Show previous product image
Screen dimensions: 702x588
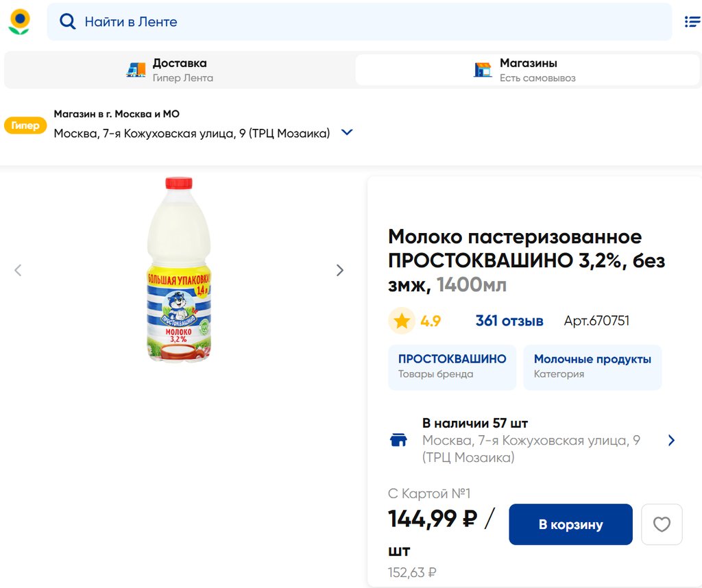click(18, 270)
